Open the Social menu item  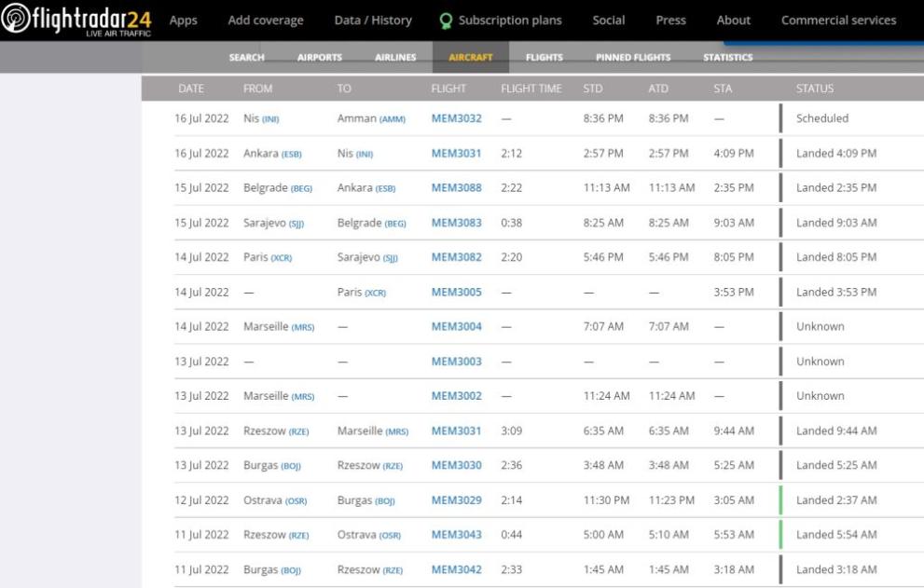[x=609, y=21]
